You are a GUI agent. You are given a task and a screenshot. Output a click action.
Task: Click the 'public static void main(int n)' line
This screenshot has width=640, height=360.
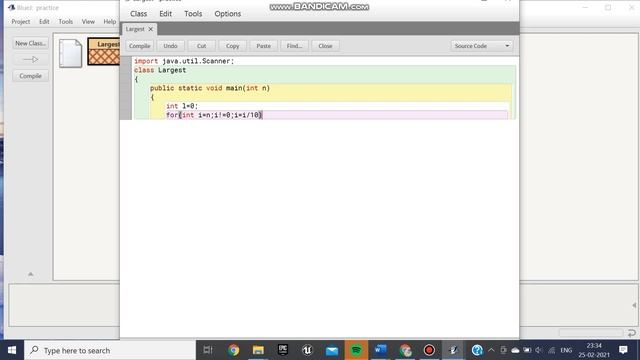pos(210,88)
